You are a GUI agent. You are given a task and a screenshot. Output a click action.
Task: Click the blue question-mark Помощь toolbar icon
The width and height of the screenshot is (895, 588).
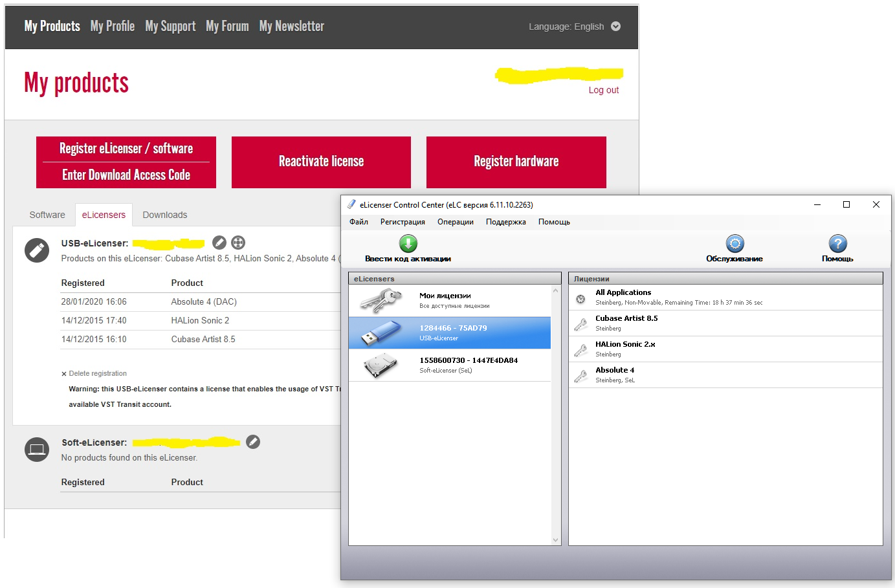click(837, 244)
